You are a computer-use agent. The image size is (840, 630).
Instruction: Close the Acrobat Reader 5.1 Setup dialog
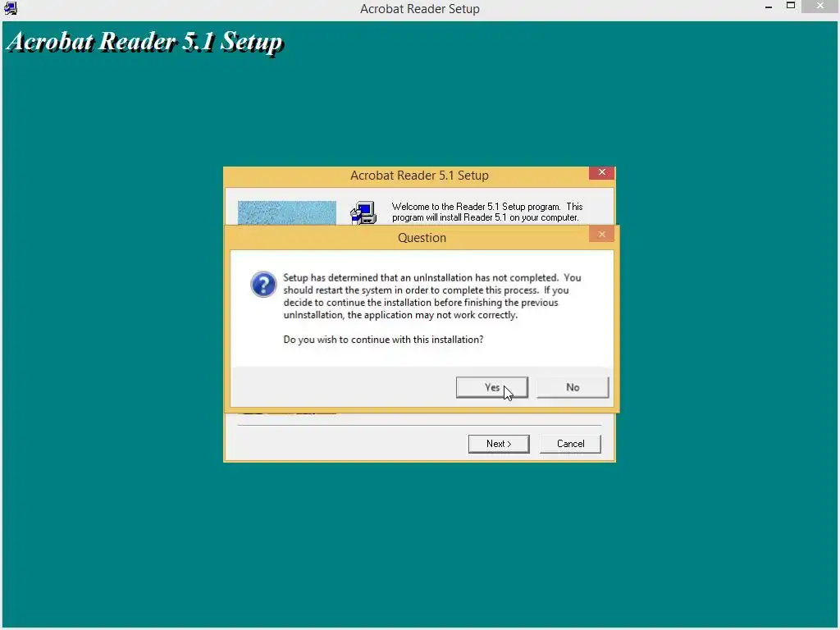coord(601,172)
